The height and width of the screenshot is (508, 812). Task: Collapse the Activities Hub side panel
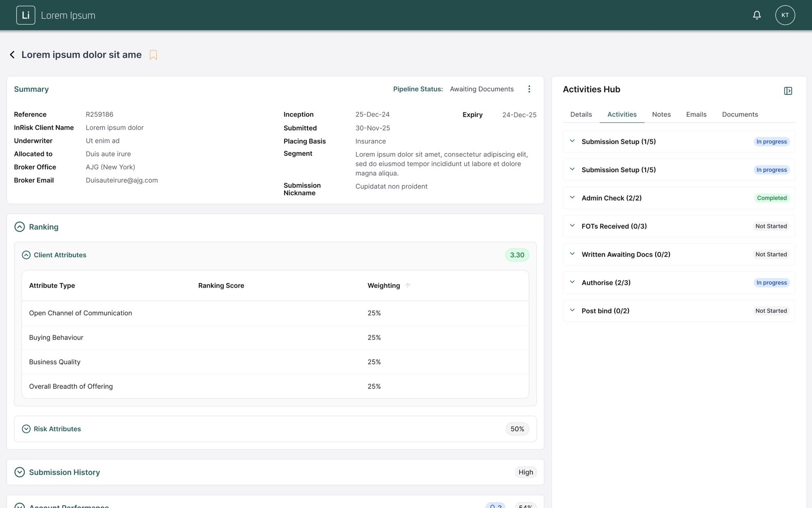788,91
